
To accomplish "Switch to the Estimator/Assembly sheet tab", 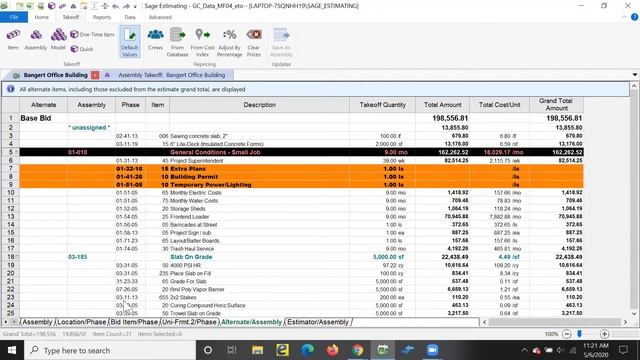I will (318, 322).
